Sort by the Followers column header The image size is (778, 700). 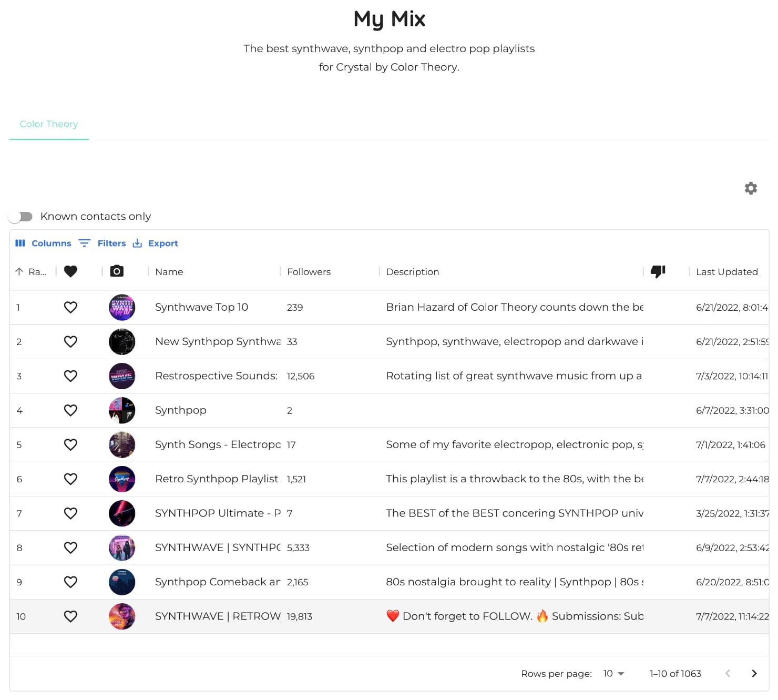(309, 272)
